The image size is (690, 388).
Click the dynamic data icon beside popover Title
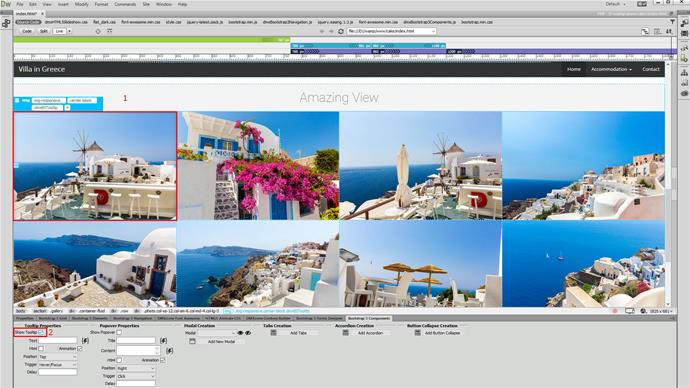(163, 340)
